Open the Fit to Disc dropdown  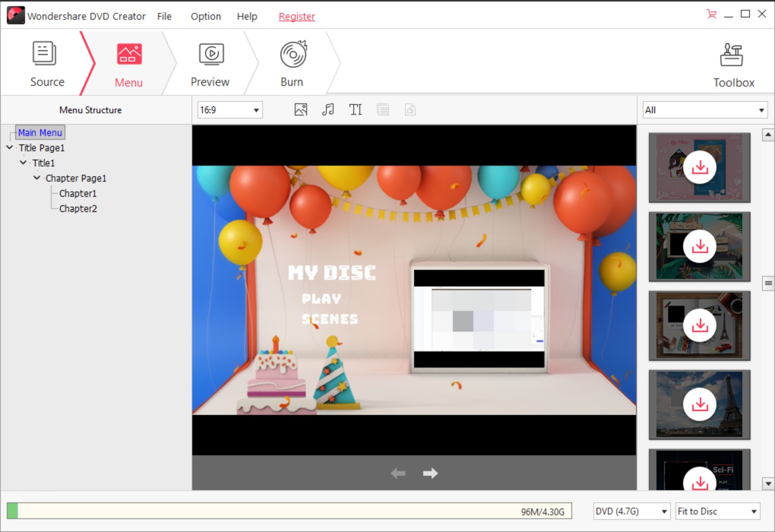pyautogui.click(x=754, y=511)
